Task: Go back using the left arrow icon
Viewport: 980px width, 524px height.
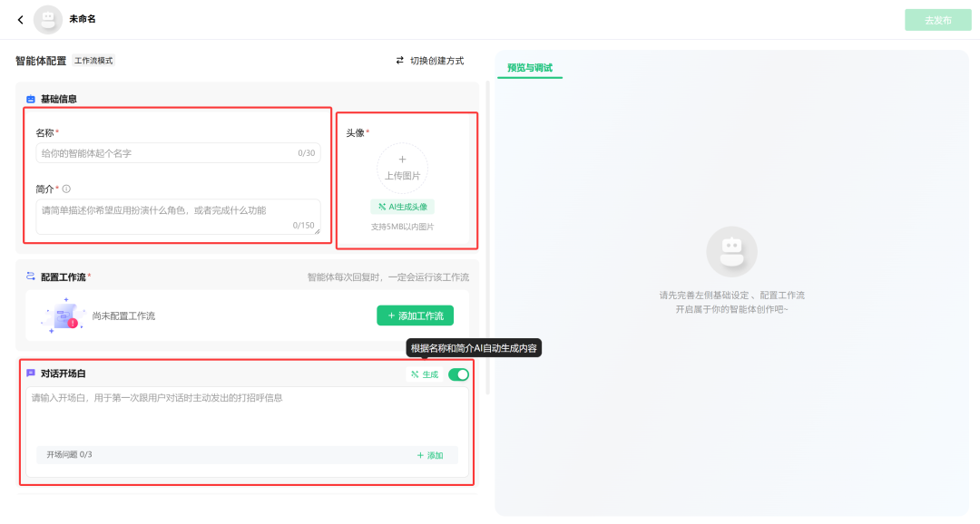Action: coord(21,20)
